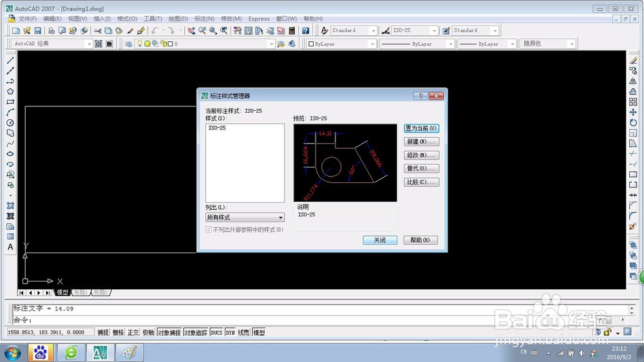Switch to the 模型 tab
Viewport: 644px width, 362px height.
(62, 292)
